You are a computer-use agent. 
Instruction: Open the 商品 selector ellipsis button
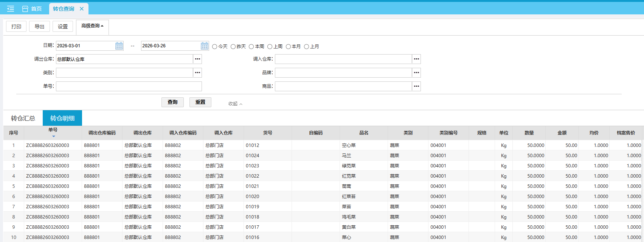[416, 86]
